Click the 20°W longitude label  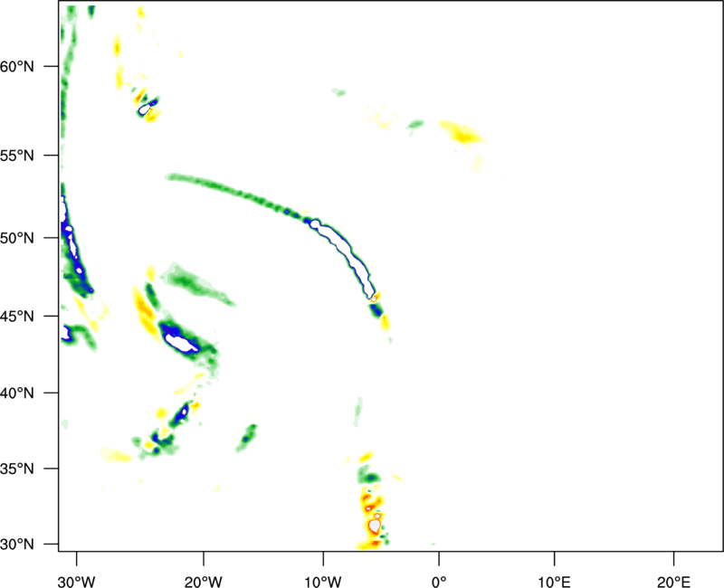tap(204, 582)
